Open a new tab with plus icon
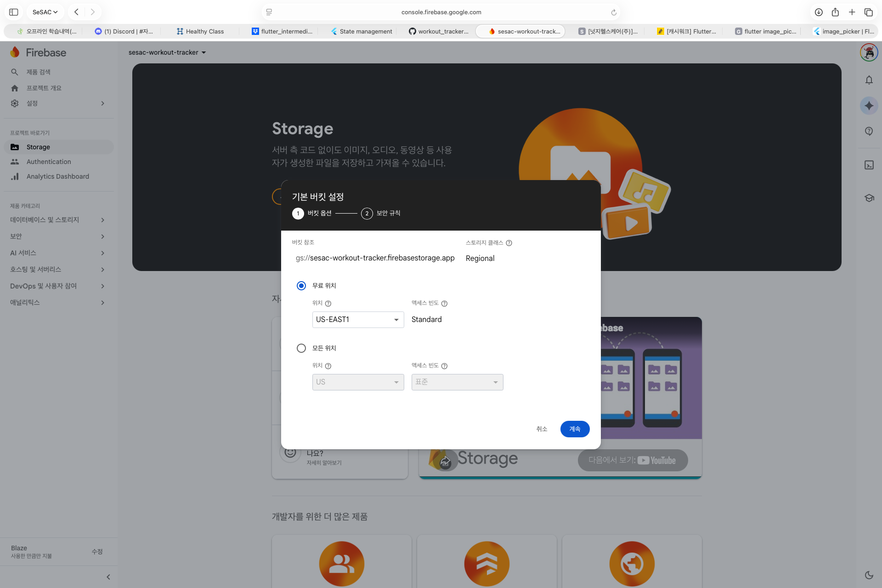Viewport: 882px width, 588px height. [x=852, y=12]
